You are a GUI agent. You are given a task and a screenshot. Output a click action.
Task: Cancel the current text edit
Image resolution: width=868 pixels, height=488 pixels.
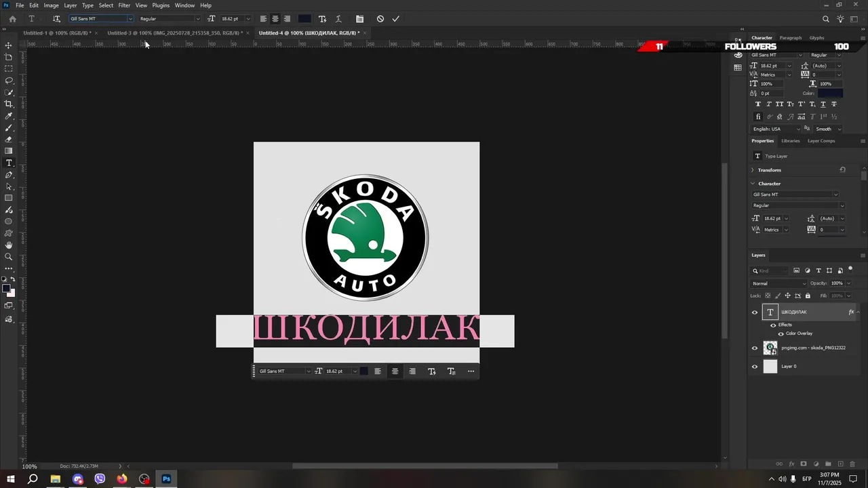tap(380, 19)
